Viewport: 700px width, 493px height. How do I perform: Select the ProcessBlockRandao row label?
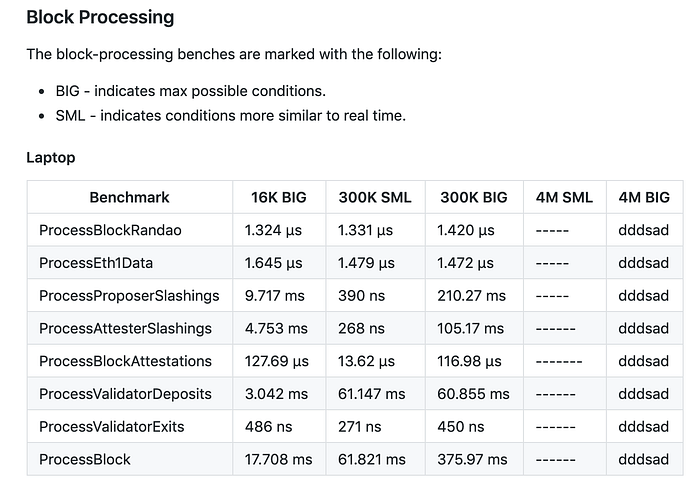pos(110,230)
